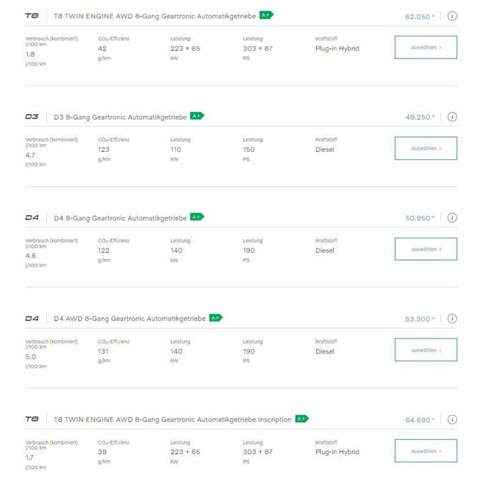
Task: Select the first T8 Twin Engine via auswählen button
Action: tap(426, 47)
